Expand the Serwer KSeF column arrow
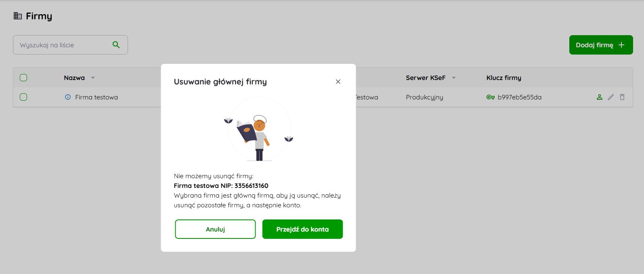 coord(454,78)
